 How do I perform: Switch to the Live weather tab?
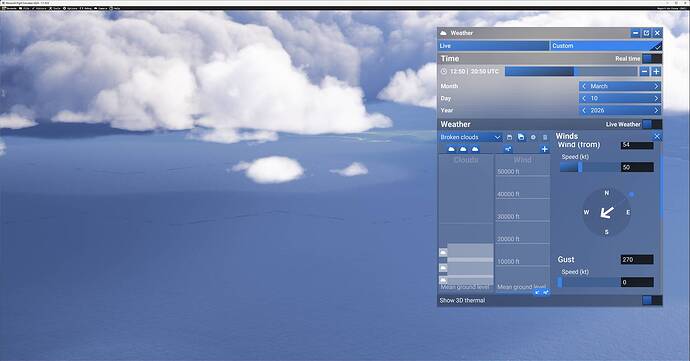pos(493,46)
